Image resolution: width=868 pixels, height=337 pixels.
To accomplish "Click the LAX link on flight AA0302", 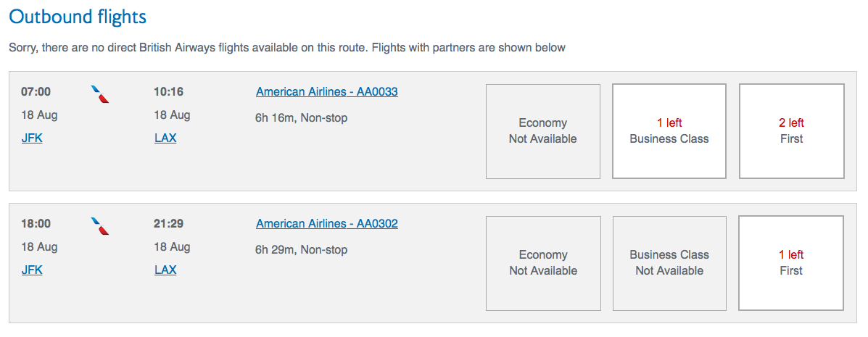I will point(165,270).
